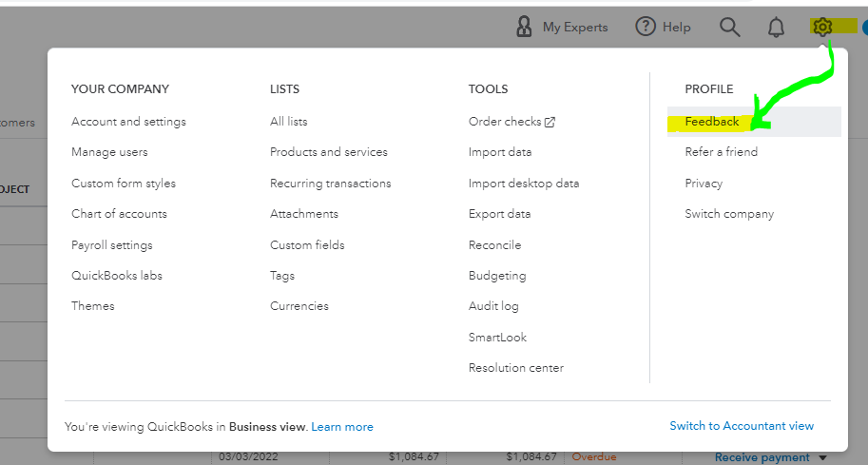Image resolution: width=868 pixels, height=465 pixels.
Task: Open Privacy under Profile
Action: pos(704,184)
